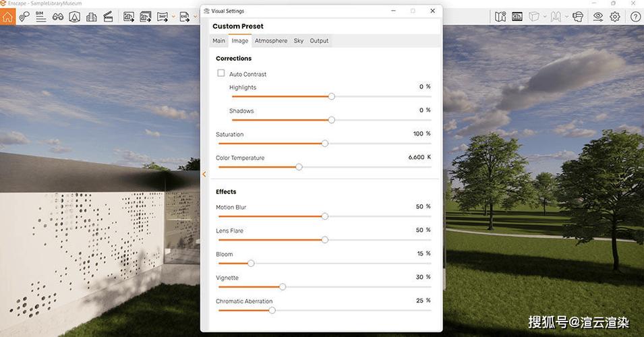
Task: Click the Vignette value 30 %
Action: tap(423, 277)
